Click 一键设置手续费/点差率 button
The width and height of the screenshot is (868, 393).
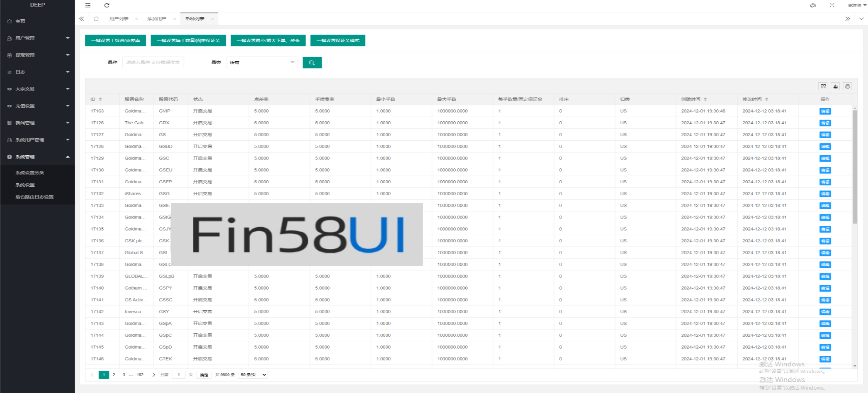click(x=115, y=40)
